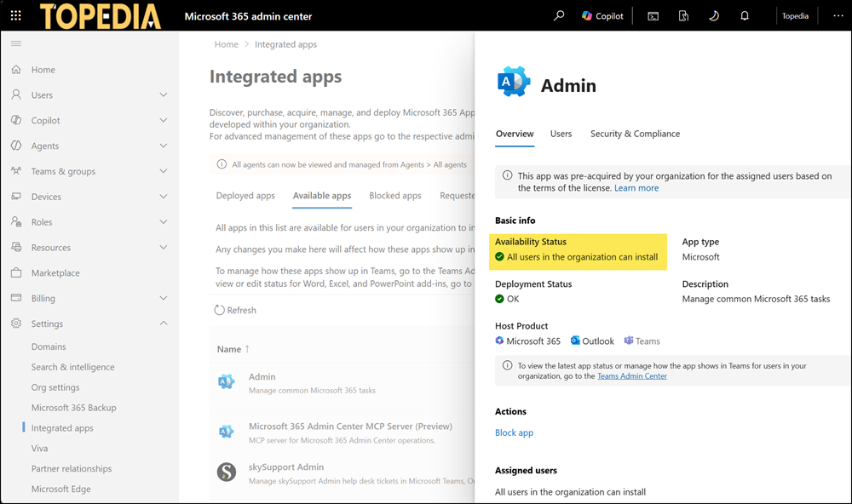Open the Teams Admin Center link
The height and width of the screenshot is (504, 852).
click(632, 375)
